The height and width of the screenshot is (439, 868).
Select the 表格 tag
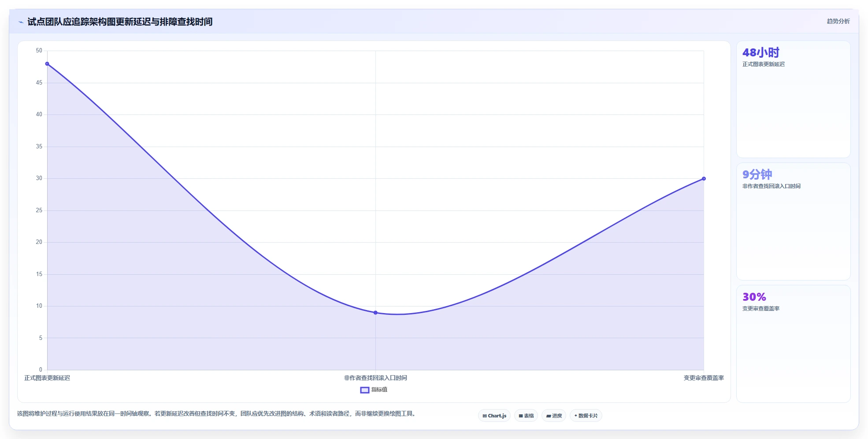pos(526,416)
